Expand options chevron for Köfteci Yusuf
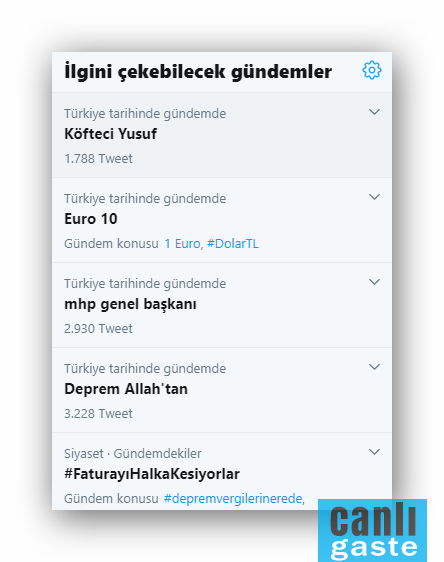 coord(374,112)
